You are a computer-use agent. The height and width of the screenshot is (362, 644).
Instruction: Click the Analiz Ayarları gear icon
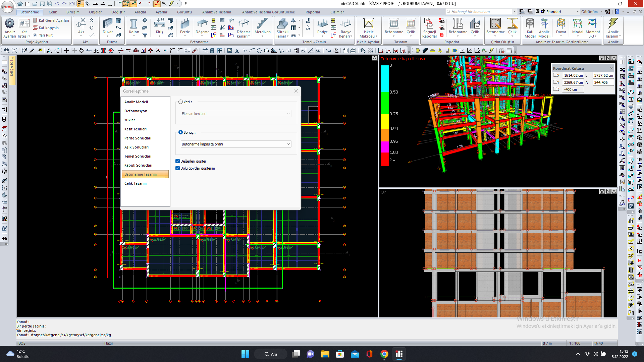[10, 24]
